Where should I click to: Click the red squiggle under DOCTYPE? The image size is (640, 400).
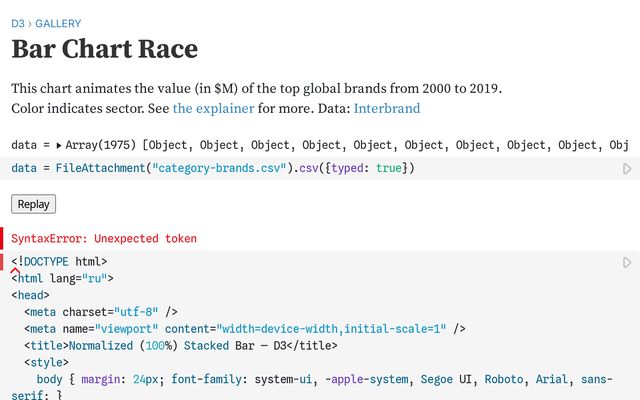point(15,269)
